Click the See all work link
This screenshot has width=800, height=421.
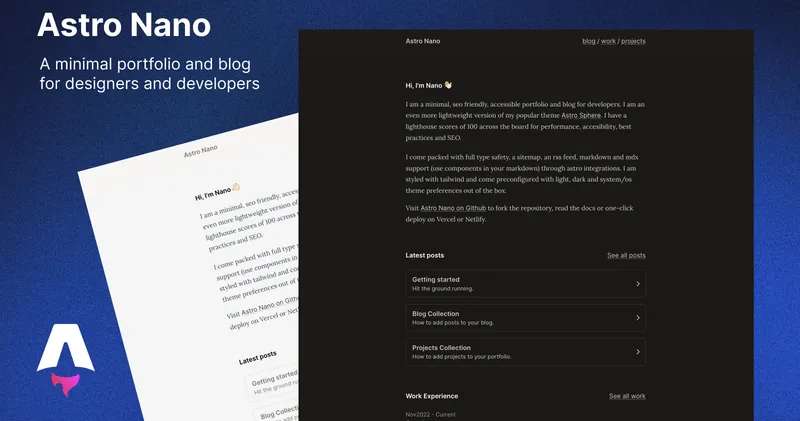[x=627, y=397]
